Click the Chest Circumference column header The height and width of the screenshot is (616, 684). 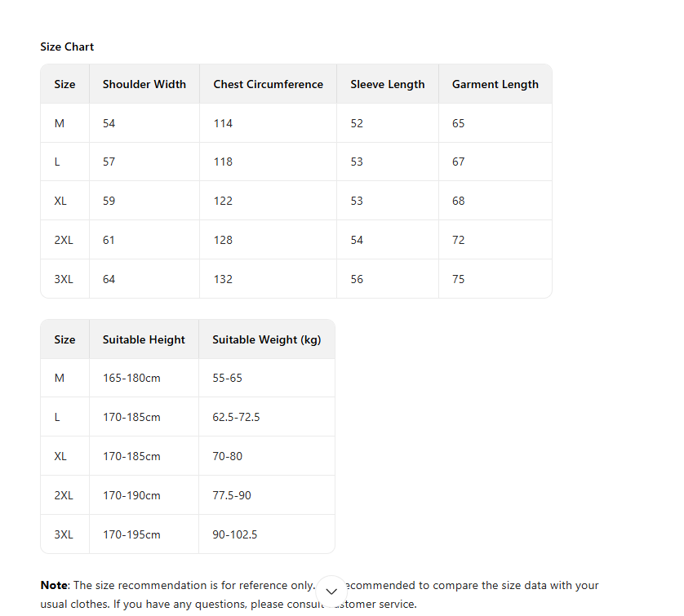coord(268,84)
